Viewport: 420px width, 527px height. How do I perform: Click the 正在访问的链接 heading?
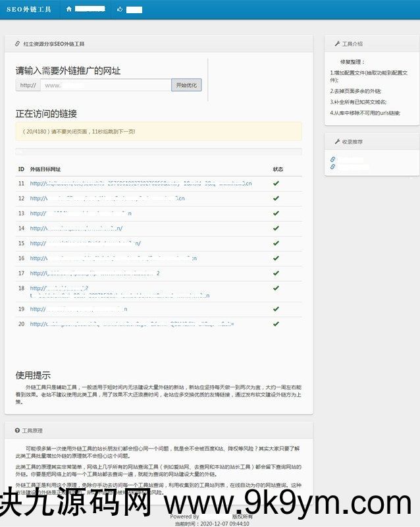point(46,114)
